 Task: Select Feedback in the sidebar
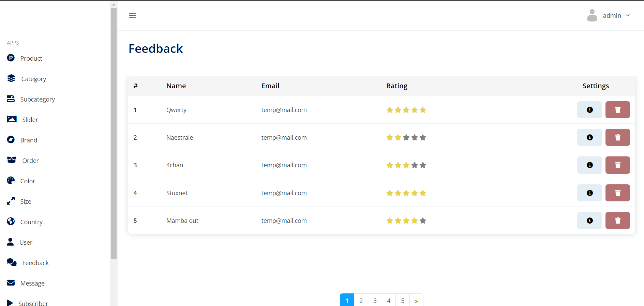point(35,263)
